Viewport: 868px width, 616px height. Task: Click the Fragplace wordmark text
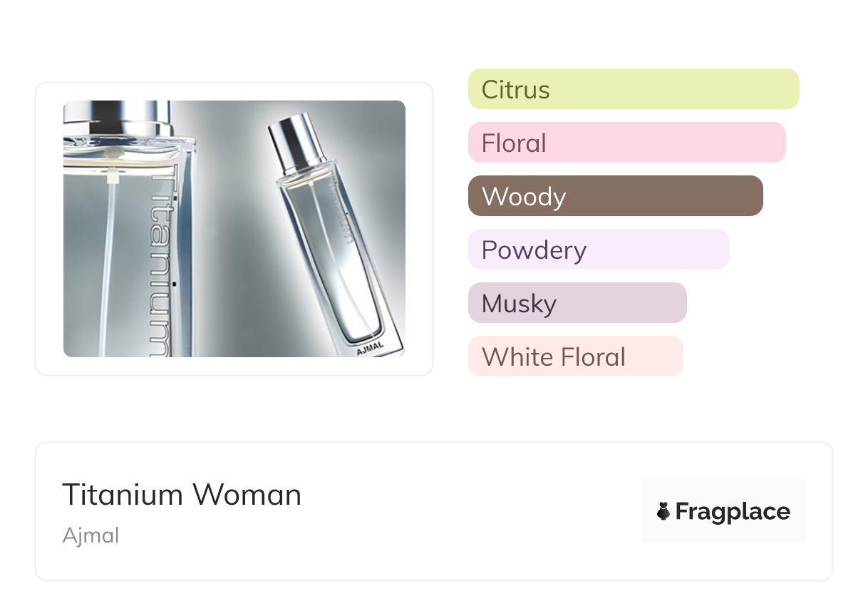coord(733,511)
